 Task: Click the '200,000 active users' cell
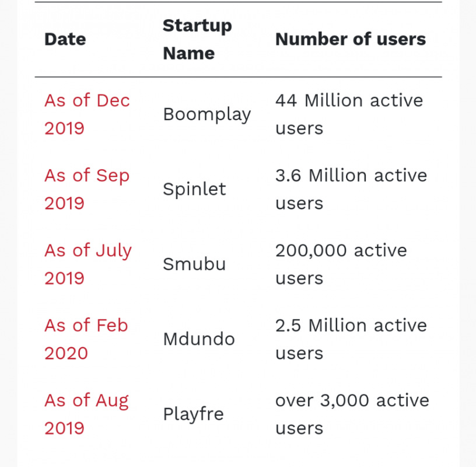tap(341, 264)
